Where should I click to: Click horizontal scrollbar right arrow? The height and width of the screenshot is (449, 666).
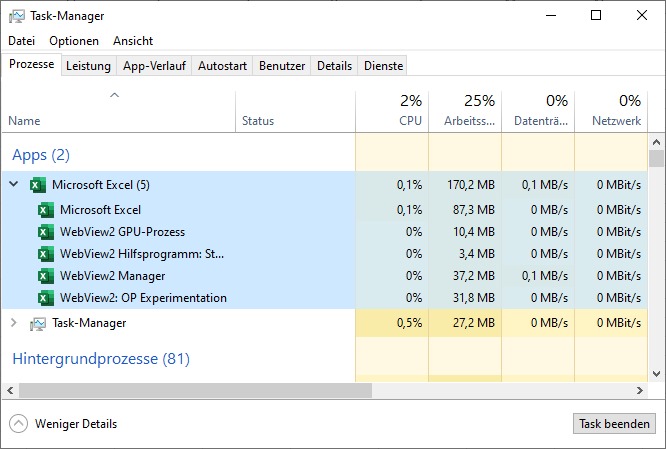[640, 390]
